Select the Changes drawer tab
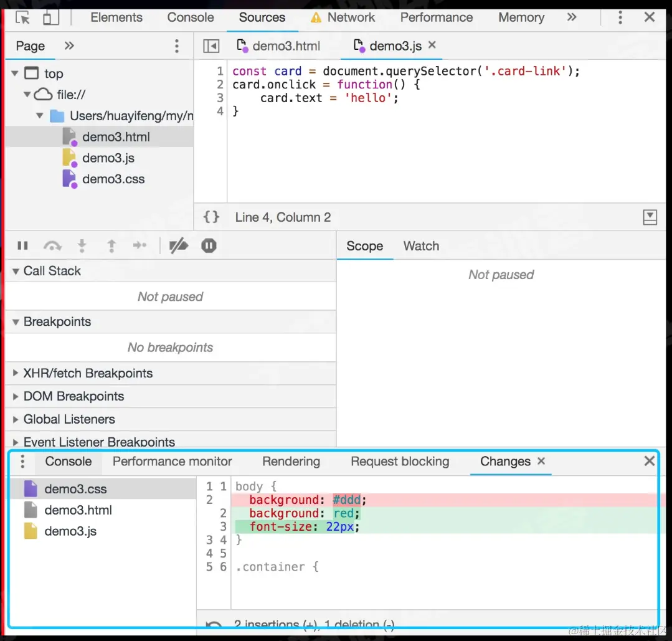Viewport: 672px width, 641px height. (x=505, y=462)
